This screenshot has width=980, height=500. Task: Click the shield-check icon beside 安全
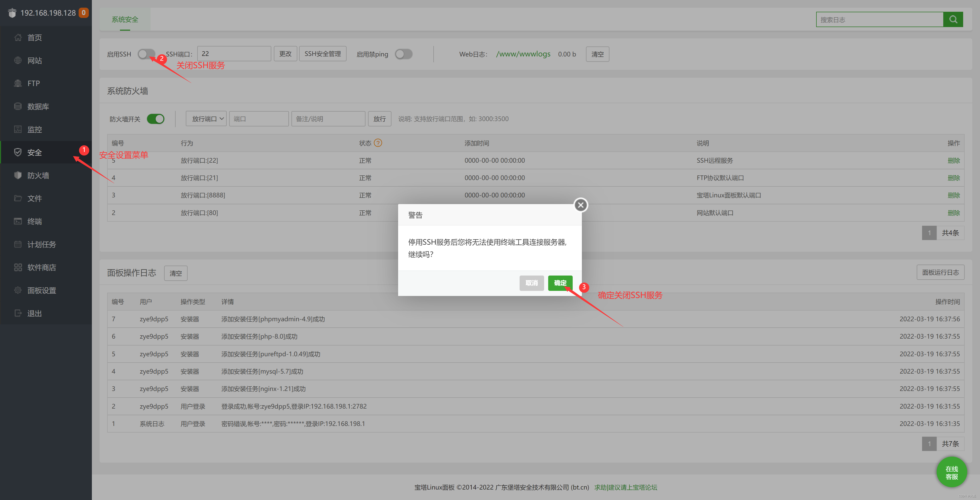(18, 152)
